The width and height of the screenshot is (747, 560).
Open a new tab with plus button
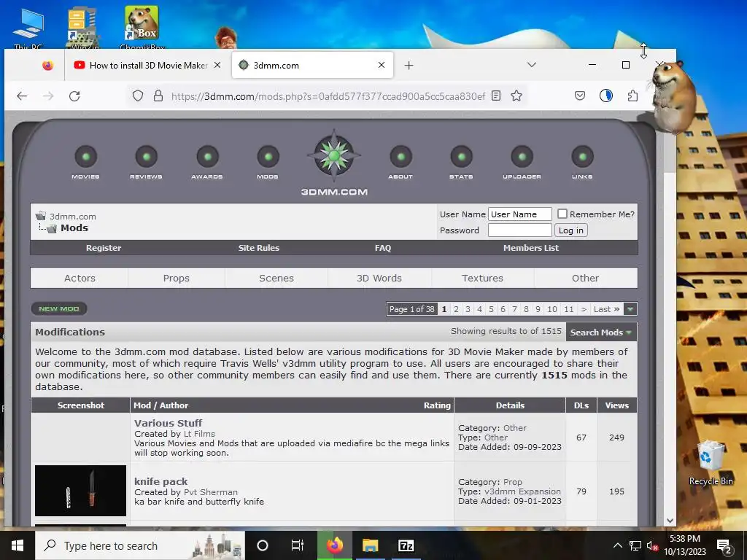(x=409, y=65)
